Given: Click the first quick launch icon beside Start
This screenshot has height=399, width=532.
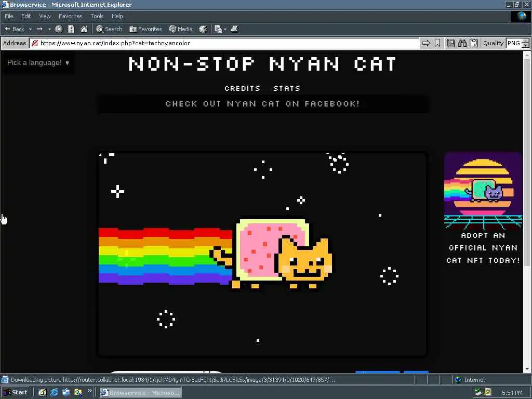Looking at the screenshot, I should (42, 392).
